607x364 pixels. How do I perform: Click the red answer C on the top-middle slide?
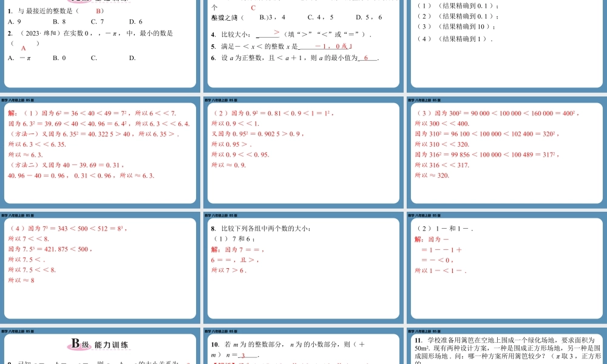click(x=253, y=8)
